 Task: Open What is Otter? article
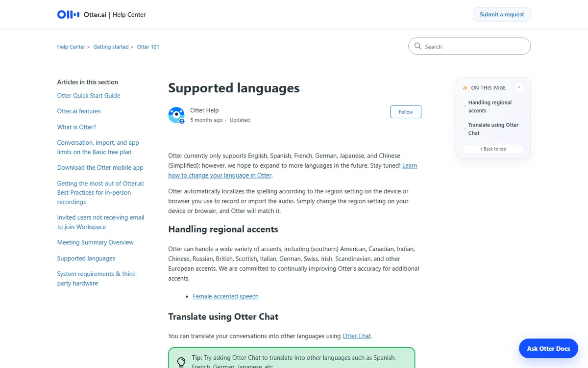point(76,127)
